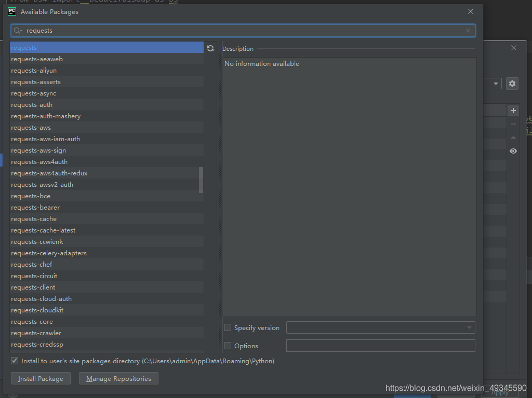Click the minus uninstall package icon
The height and width of the screenshot is (398, 532).
pyautogui.click(x=513, y=124)
